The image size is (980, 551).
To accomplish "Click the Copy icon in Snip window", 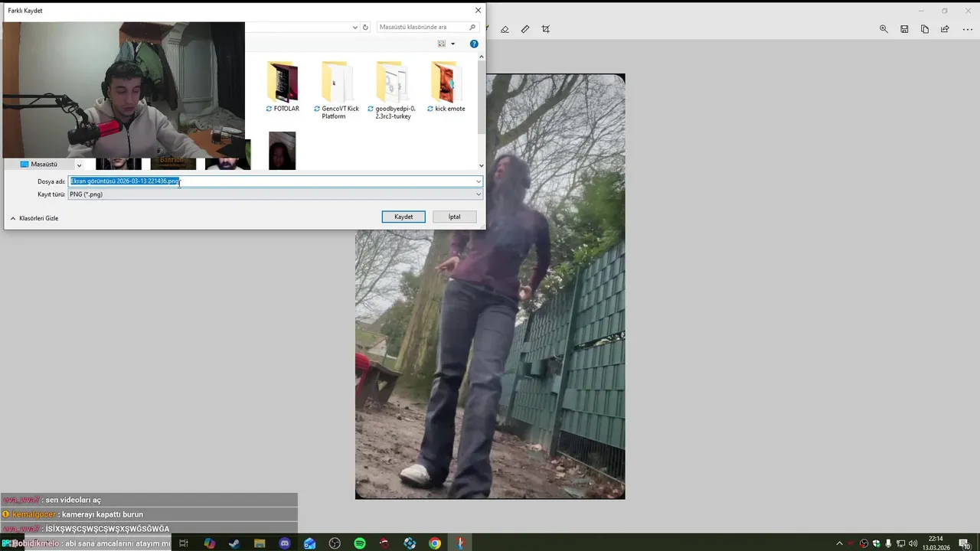I will (x=925, y=29).
